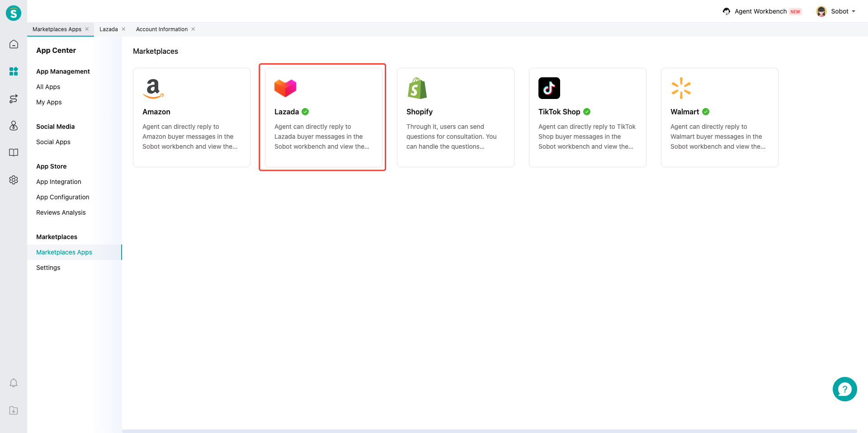Open Settings under Marketplaces
Image resolution: width=868 pixels, height=433 pixels.
point(48,268)
